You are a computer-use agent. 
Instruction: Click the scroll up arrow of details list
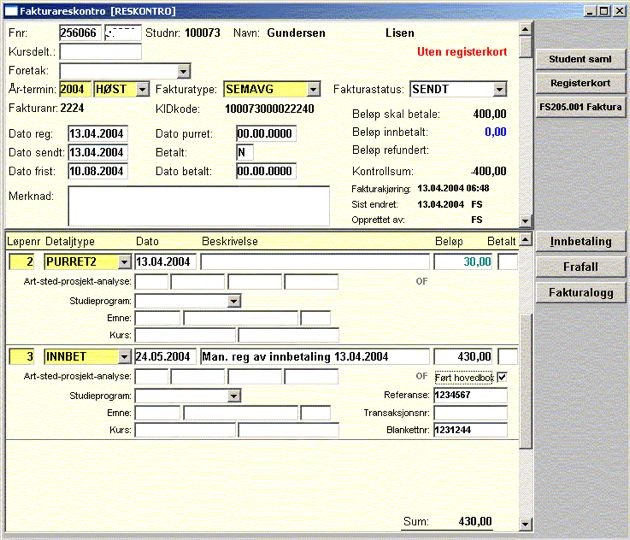(526, 240)
